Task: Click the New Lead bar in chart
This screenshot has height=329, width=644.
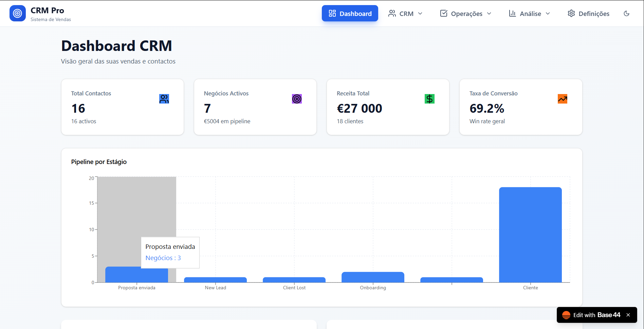Action: 216,280
